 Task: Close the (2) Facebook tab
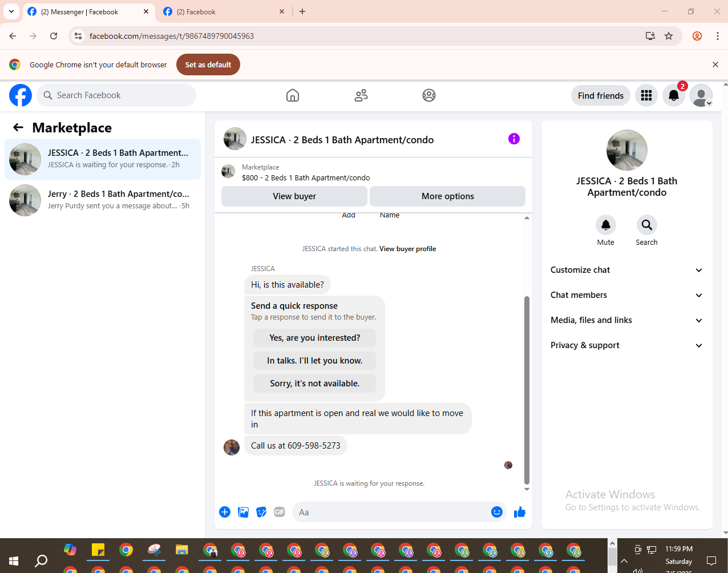tap(282, 11)
